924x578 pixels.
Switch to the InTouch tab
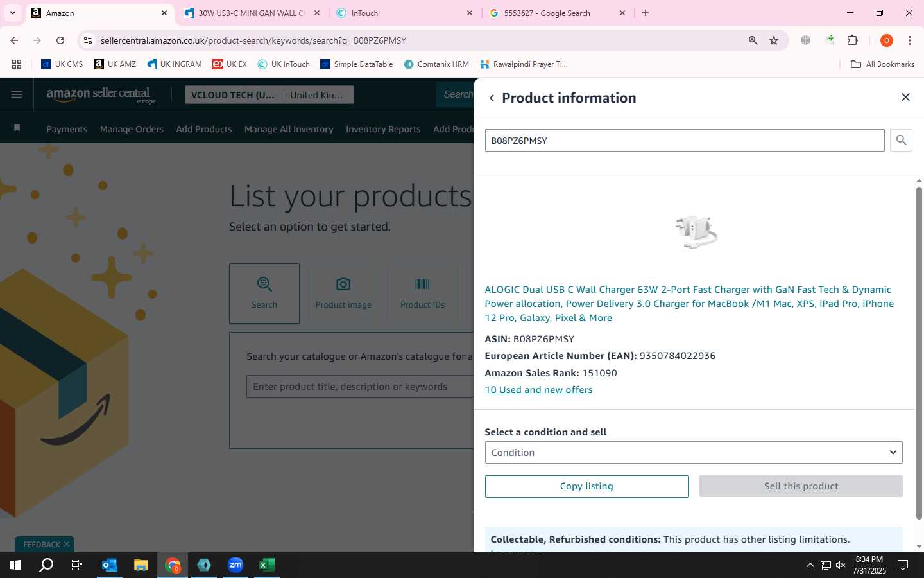click(x=404, y=13)
